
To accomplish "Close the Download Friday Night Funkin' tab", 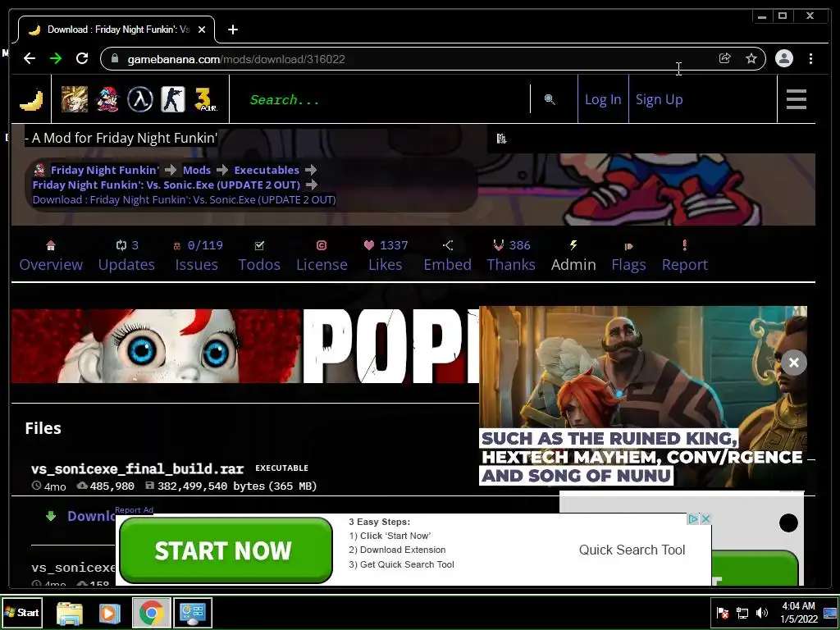I will coord(202,30).
